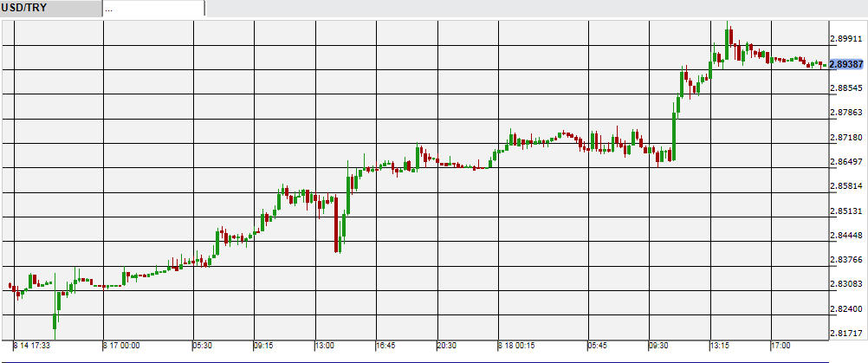This screenshot has height=363, width=868.
Task: Select the 2.87180 price axis label
Action: point(846,138)
